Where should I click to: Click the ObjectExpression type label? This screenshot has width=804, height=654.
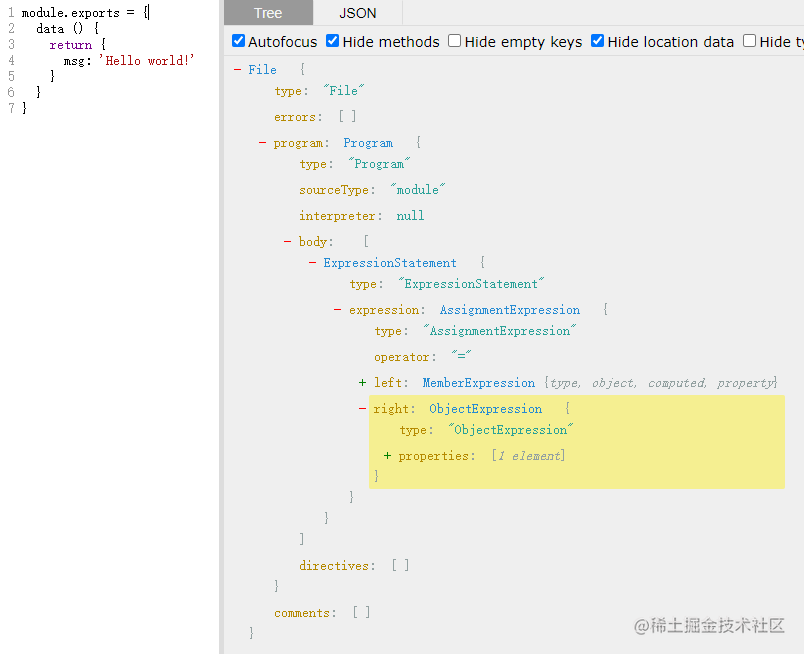486,409
